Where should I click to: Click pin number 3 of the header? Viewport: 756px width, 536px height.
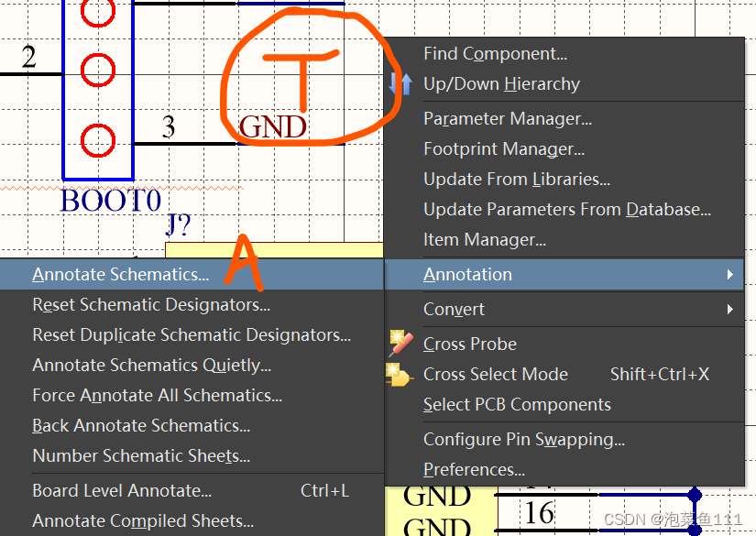169,126
